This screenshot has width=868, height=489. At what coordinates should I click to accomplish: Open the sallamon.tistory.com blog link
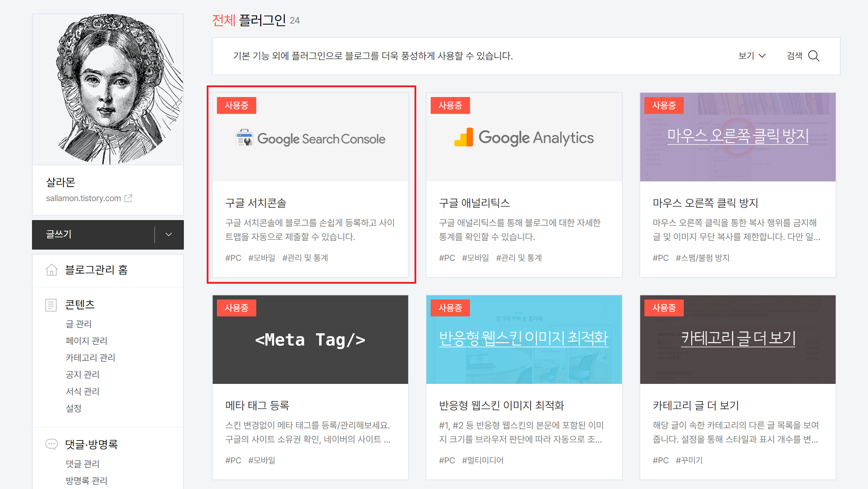(83, 198)
